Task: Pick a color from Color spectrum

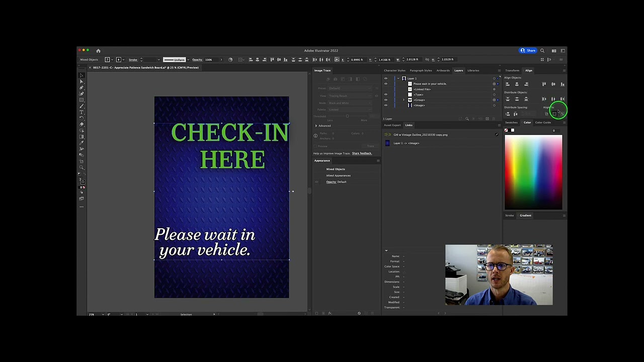Action: 533,172
